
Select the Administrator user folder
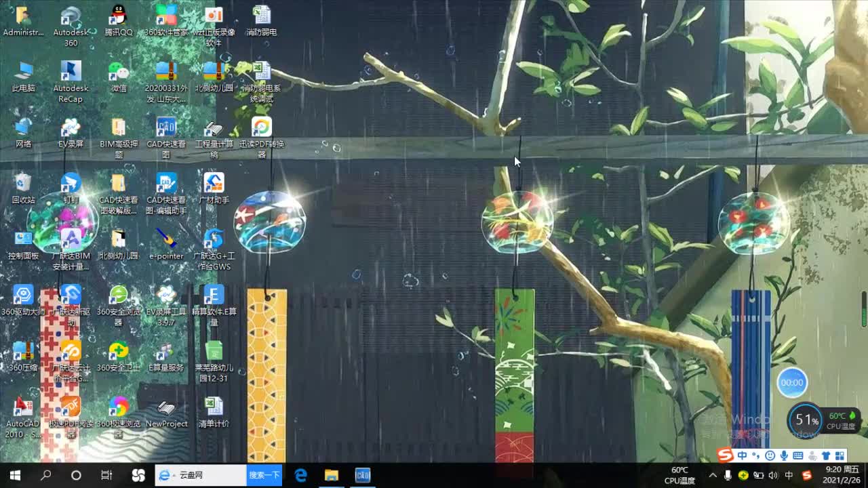pos(23,21)
